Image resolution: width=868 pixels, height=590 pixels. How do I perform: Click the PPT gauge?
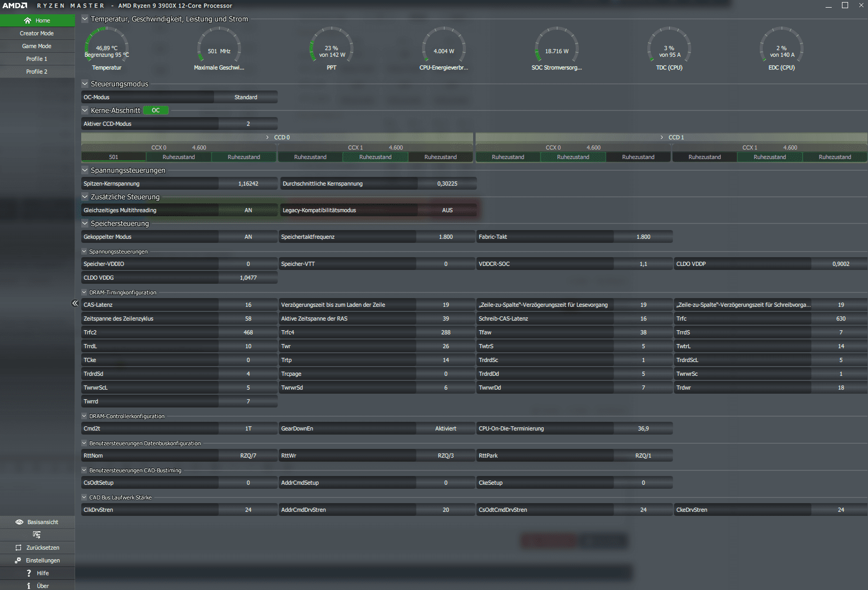[x=332, y=50]
